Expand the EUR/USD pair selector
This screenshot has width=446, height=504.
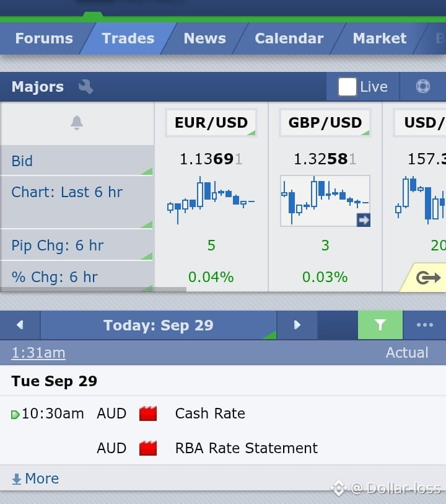(x=211, y=123)
